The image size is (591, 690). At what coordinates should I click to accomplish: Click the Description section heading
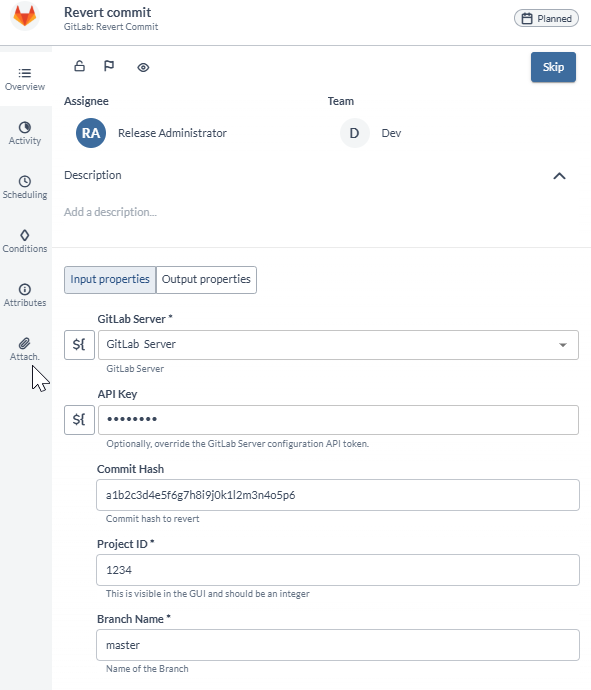coord(93,175)
